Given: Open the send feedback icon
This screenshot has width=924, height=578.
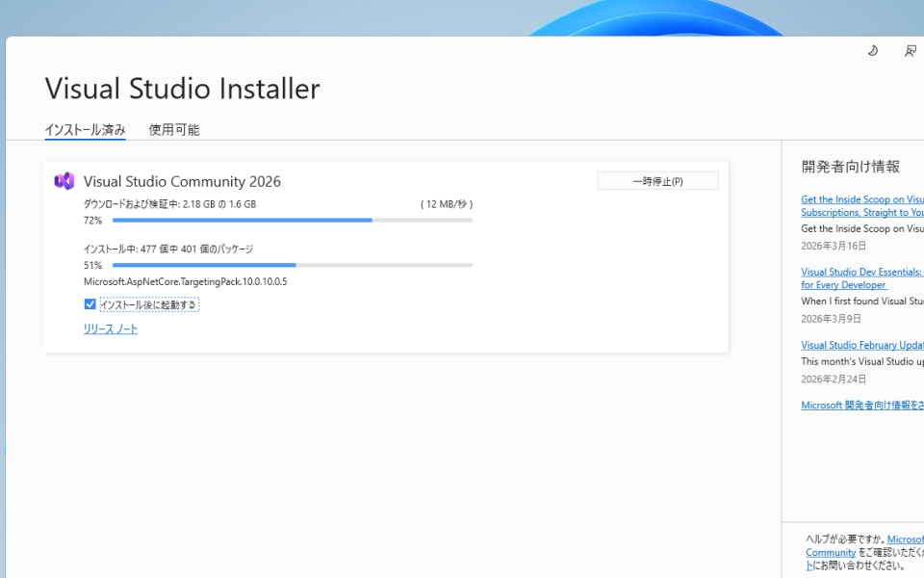Looking at the screenshot, I should 910,51.
